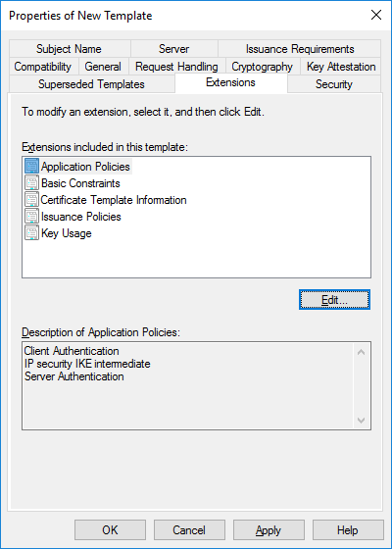
Task: Switch to the Superseded Templates tab
Action: click(x=91, y=84)
